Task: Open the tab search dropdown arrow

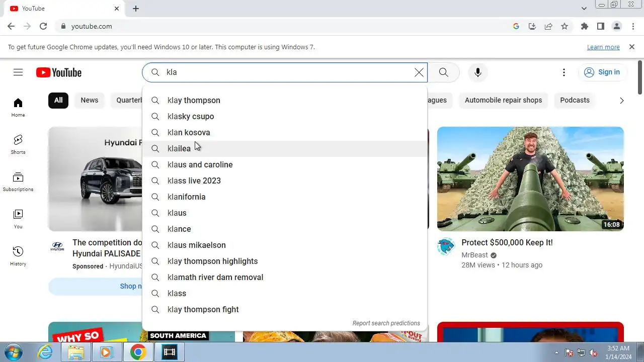Action: click(x=584, y=9)
